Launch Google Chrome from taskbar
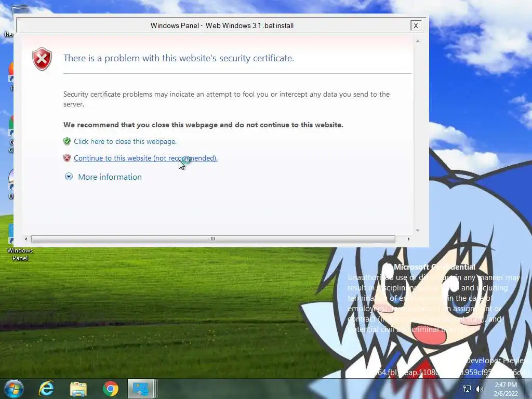532x399 pixels. pos(111,389)
